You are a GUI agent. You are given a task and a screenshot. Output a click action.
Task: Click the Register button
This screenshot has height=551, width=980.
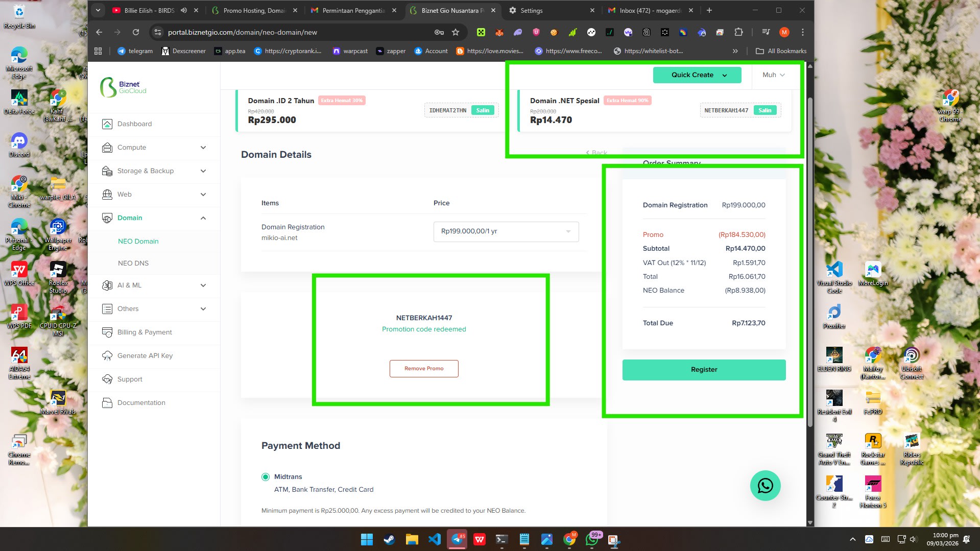(x=704, y=370)
